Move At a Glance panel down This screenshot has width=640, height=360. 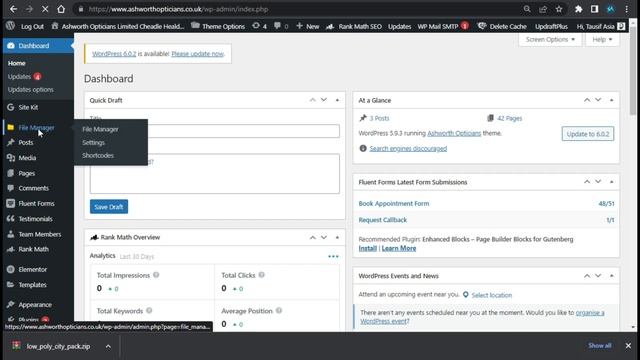tap(598, 100)
